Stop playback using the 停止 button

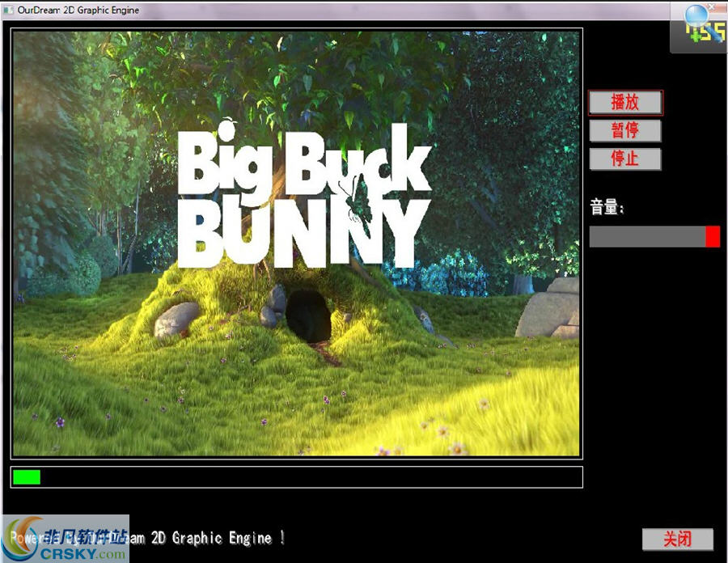pos(625,159)
